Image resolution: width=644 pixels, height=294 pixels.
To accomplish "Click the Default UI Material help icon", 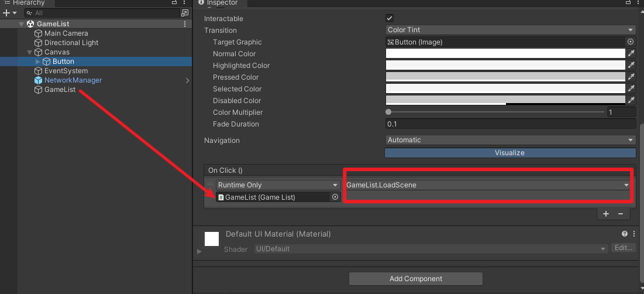I will pyautogui.click(x=625, y=234).
